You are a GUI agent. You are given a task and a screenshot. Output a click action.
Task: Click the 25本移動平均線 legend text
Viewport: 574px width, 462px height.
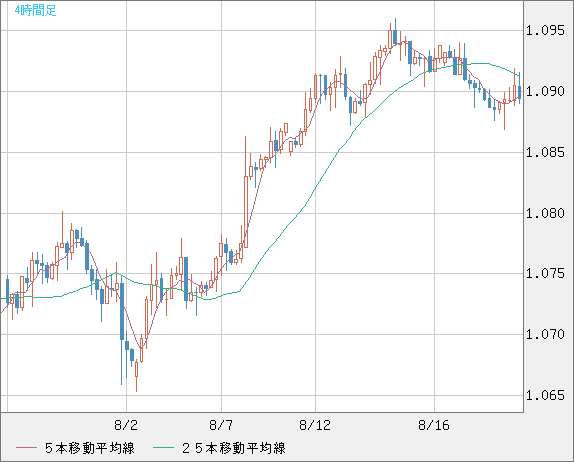coord(234,448)
